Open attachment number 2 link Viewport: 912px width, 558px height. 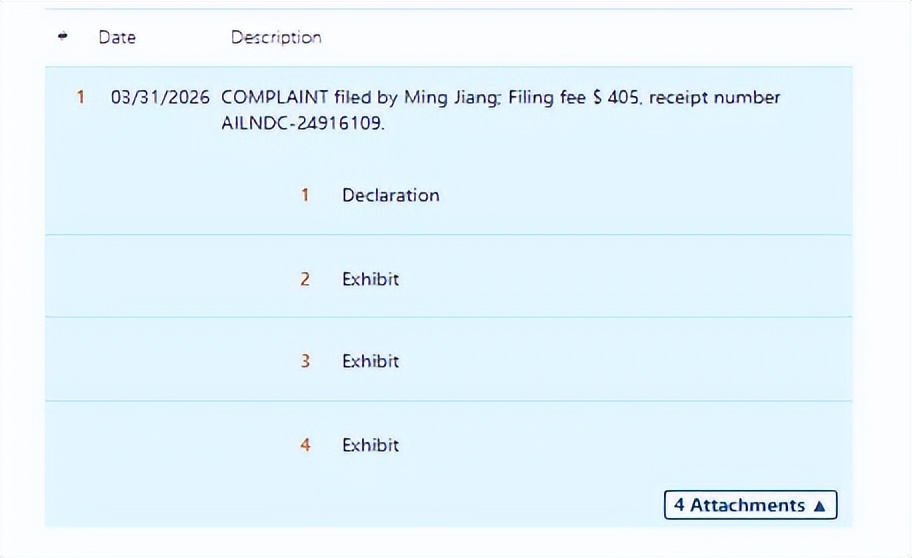pos(305,279)
